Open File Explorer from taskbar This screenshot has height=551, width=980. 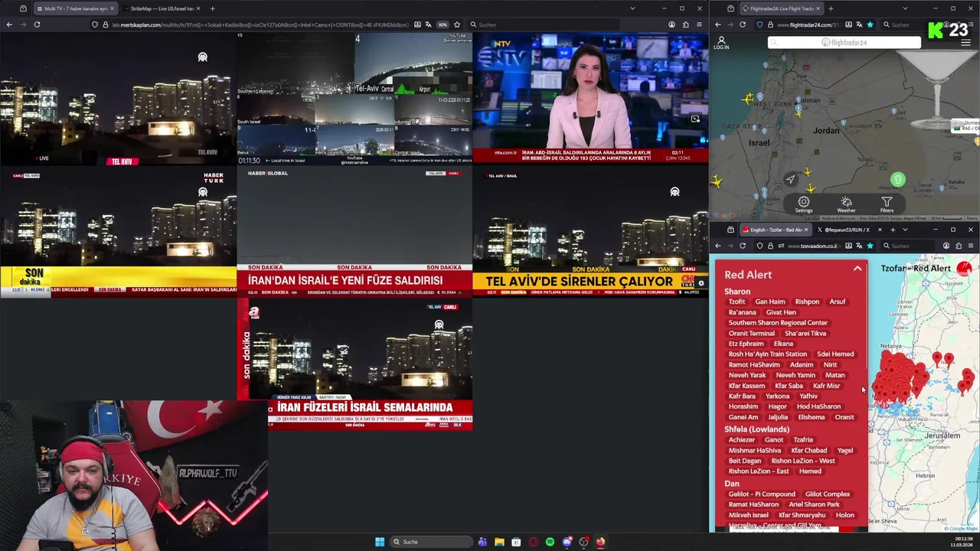pos(499,542)
